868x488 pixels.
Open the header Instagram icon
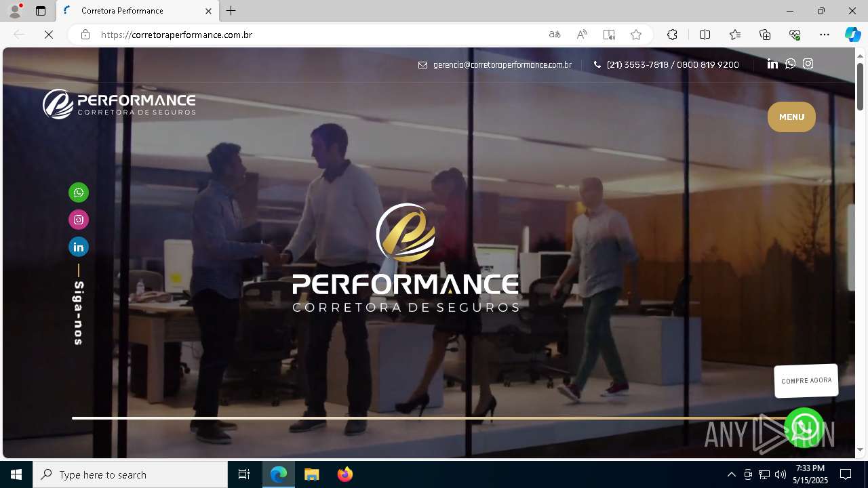[808, 64]
